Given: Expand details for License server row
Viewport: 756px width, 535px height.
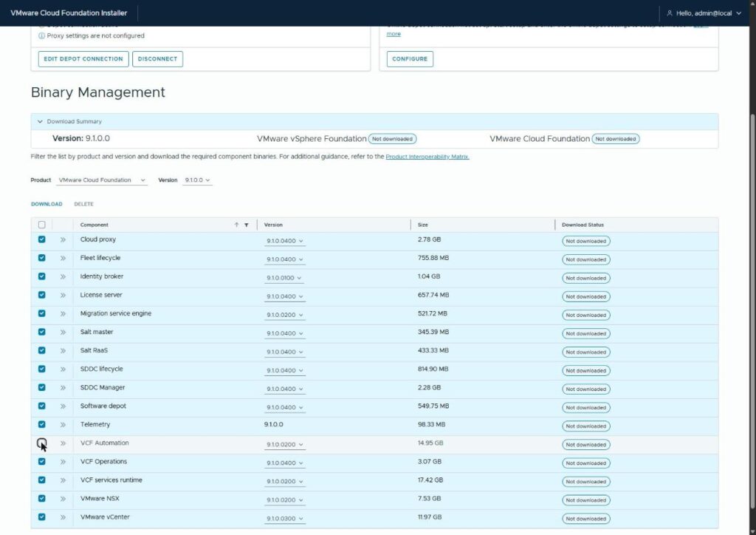Looking at the screenshot, I should click(x=63, y=296).
